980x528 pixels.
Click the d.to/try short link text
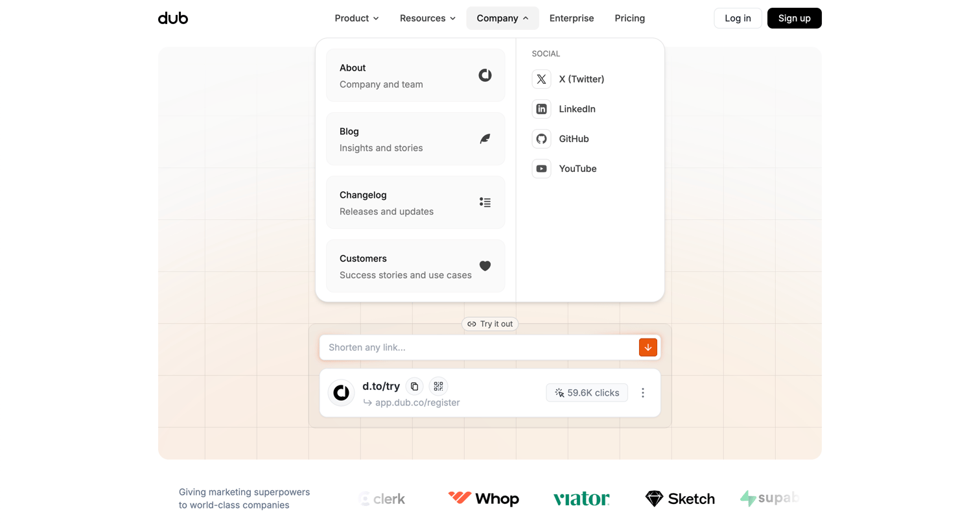(381, 387)
